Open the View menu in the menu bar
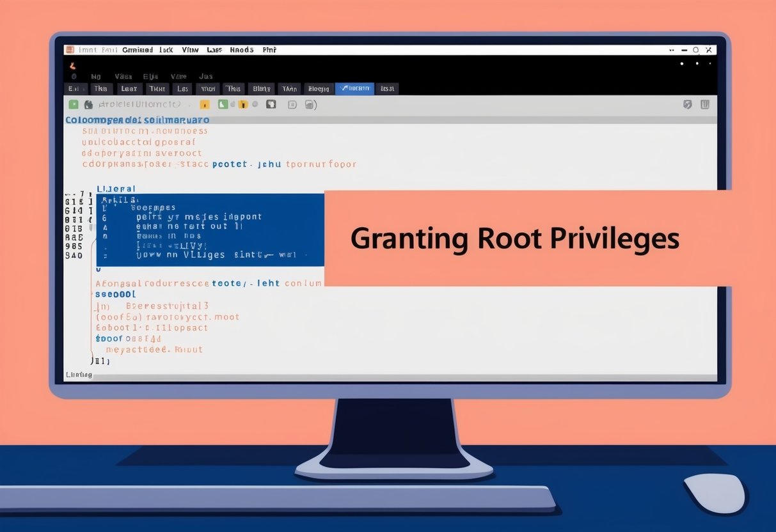This screenshot has height=532, width=776. (190, 49)
